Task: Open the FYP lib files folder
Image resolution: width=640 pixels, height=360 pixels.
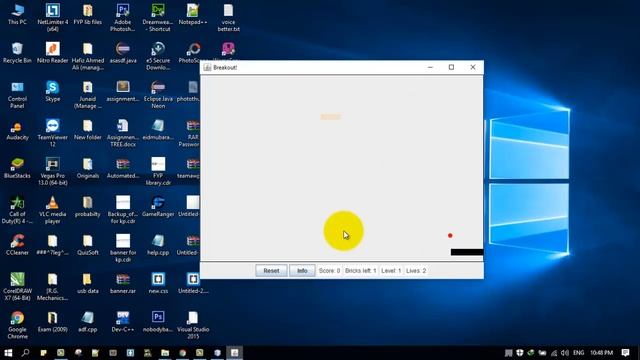Action: pyautogui.click(x=88, y=14)
